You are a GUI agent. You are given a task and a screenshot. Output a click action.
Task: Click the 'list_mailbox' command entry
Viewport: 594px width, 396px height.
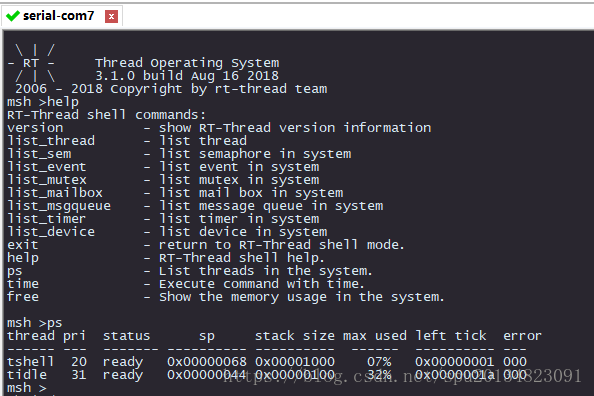click(x=55, y=193)
